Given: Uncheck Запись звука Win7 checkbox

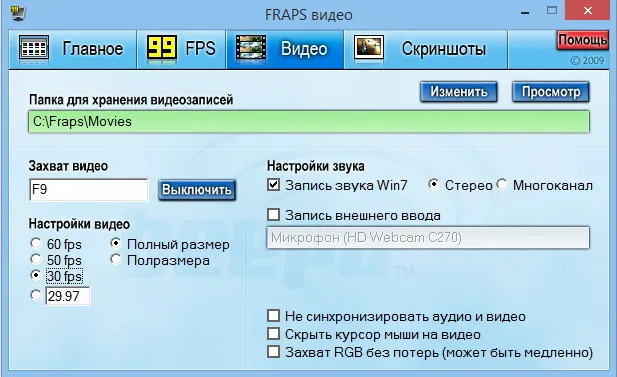Looking at the screenshot, I should pyautogui.click(x=273, y=185).
